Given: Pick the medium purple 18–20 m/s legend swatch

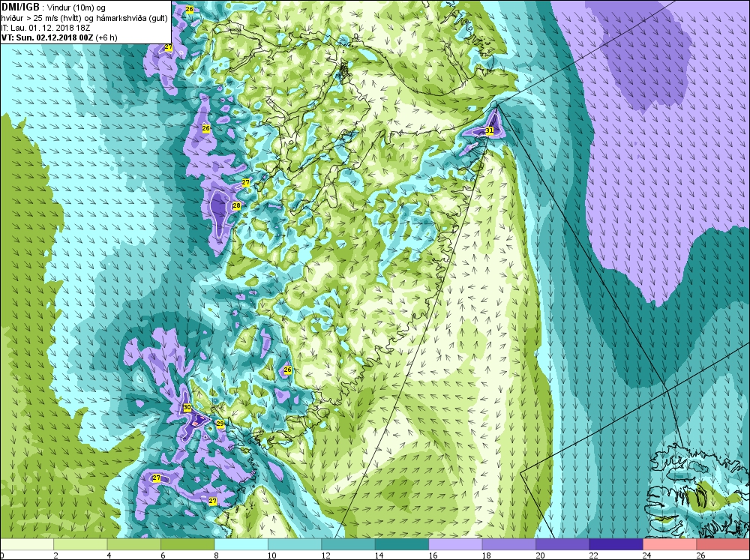Looking at the screenshot, I should click(x=509, y=544).
